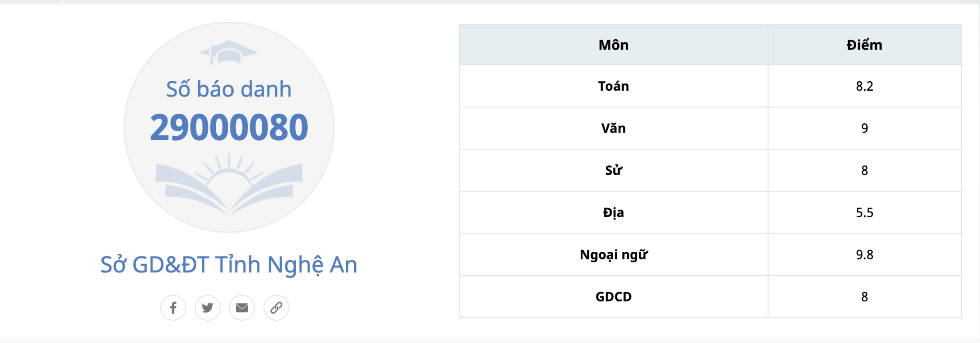Select the Toán subject row
Viewport: 980px width, 343px height.
point(710,86)
